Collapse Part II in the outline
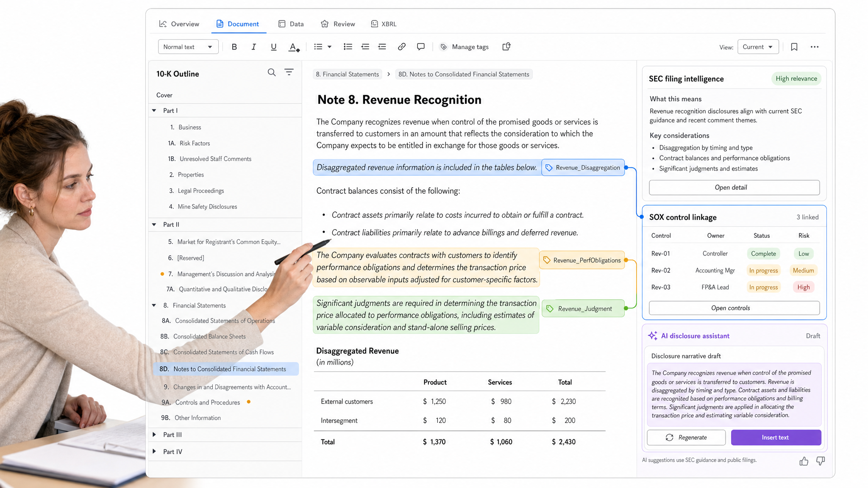 pyautogui.click(x=154, y=225)
